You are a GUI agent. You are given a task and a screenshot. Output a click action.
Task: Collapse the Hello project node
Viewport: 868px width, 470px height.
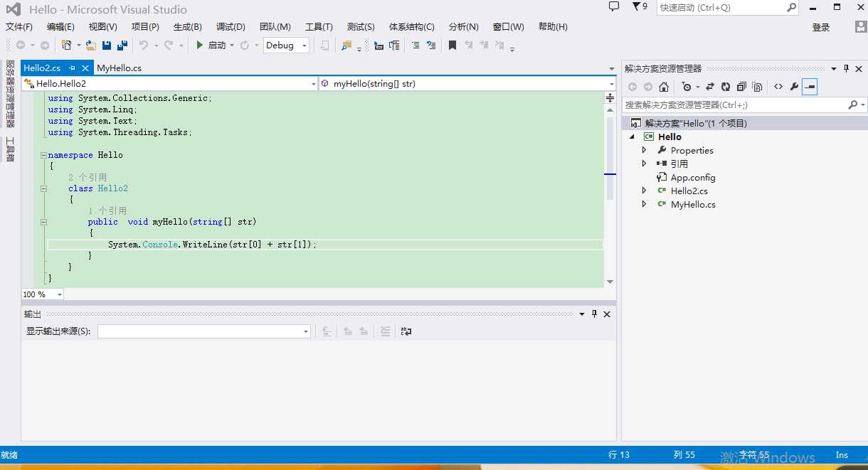click(633, 137)
